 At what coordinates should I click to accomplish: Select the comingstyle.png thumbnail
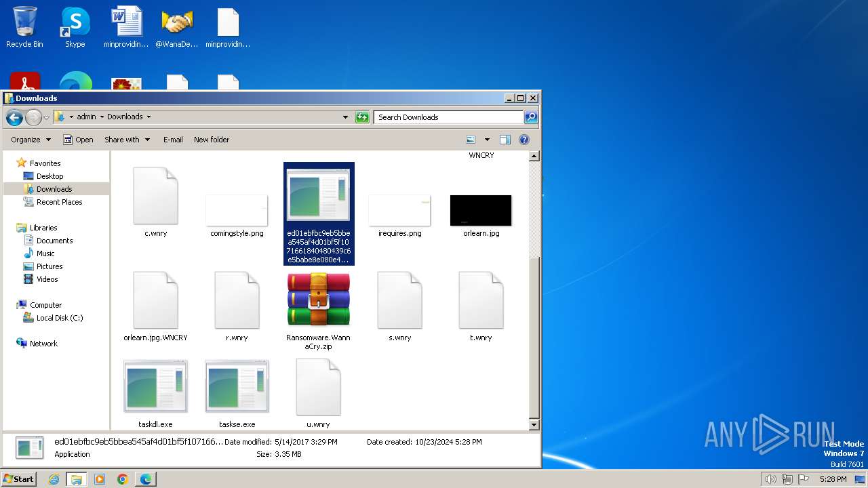point(237,216)
